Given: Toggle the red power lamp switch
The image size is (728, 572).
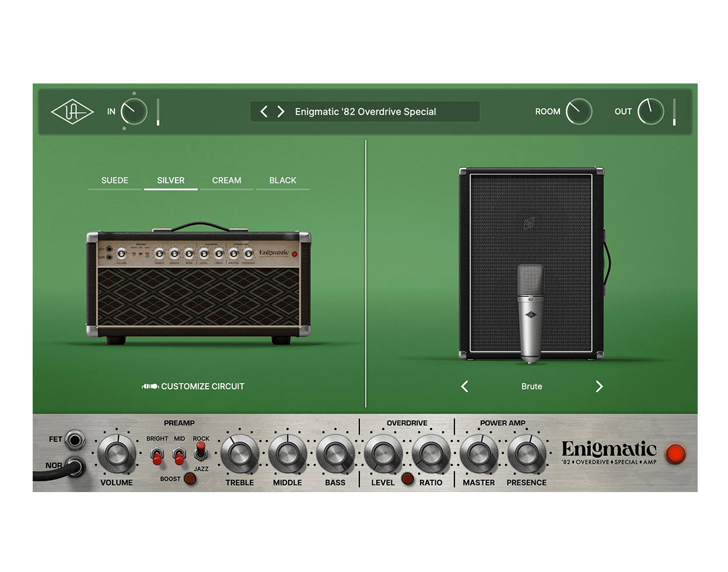Looking at the screenshot, I should click(675, 454).
